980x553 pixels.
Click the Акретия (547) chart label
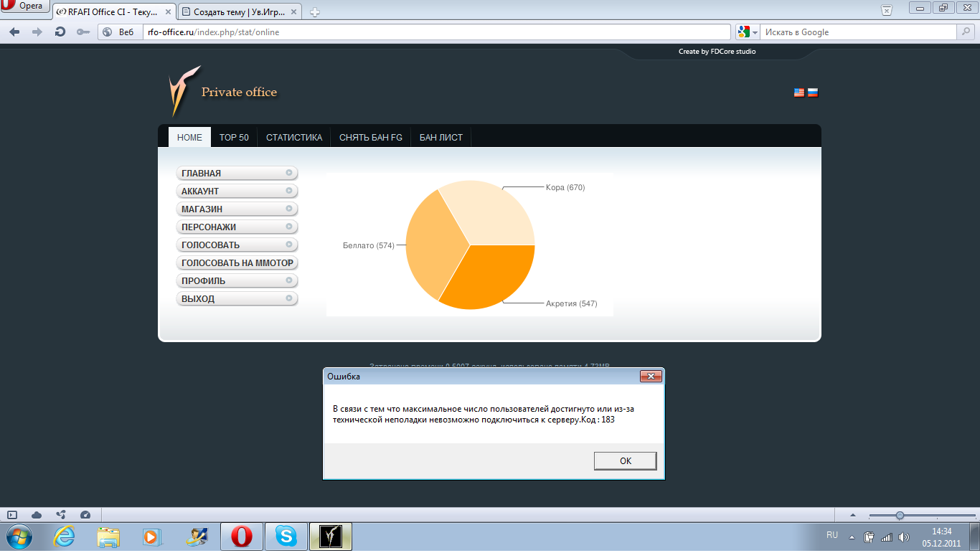(571, 303)
